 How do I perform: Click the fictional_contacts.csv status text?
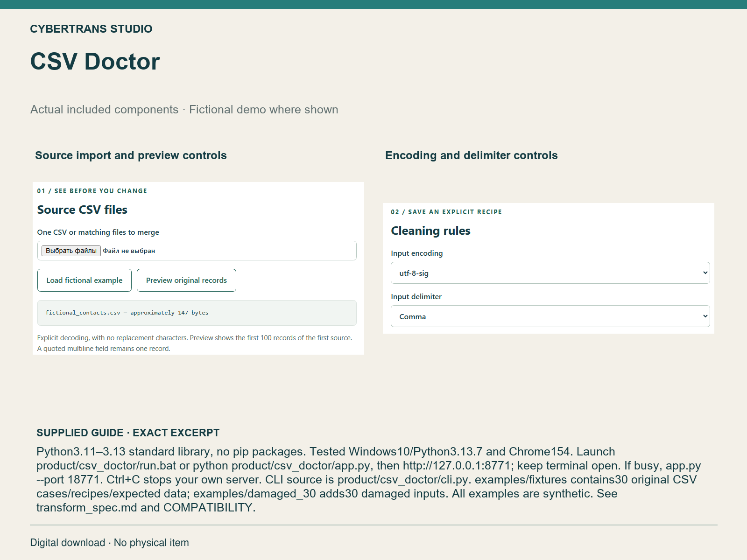[x=127, y=313]
